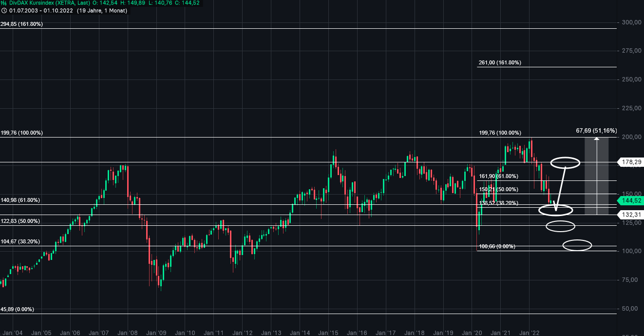Click the 45,89 (0.00%) baseline label
This screenshot has width=644, height=336.
17,309
